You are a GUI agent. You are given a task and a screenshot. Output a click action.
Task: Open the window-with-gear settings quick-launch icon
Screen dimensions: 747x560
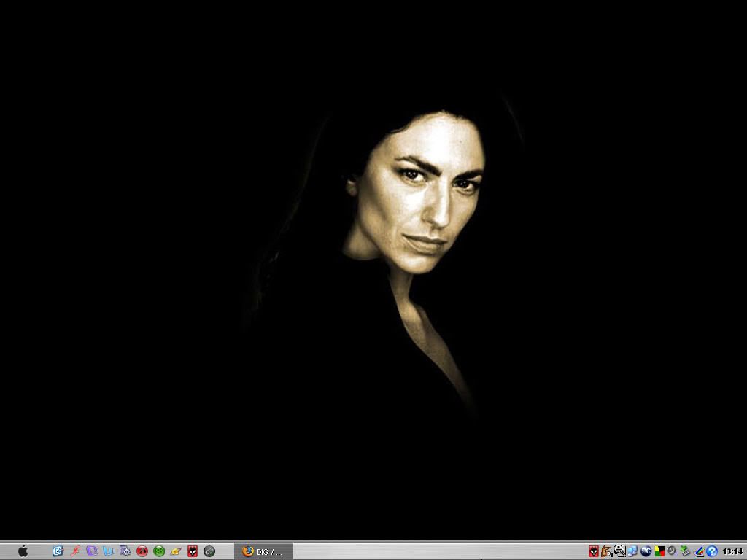tap(125, 551)
